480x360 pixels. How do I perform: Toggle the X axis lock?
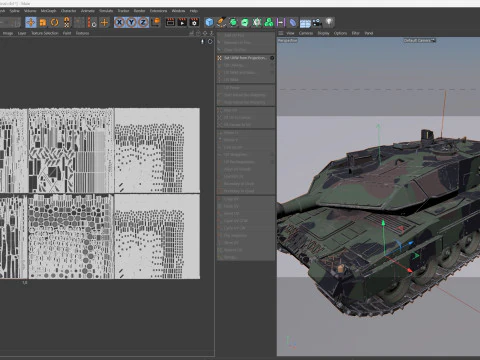point(119,23)
